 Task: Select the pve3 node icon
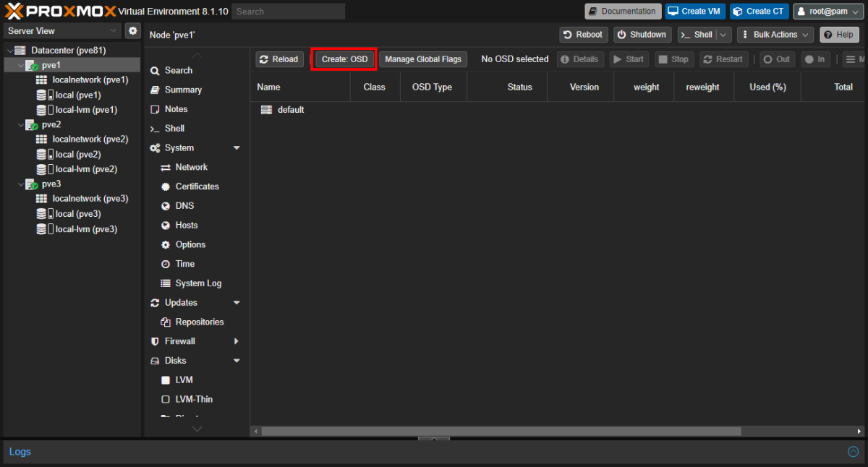pyautogui.click(x=32, y=184)
